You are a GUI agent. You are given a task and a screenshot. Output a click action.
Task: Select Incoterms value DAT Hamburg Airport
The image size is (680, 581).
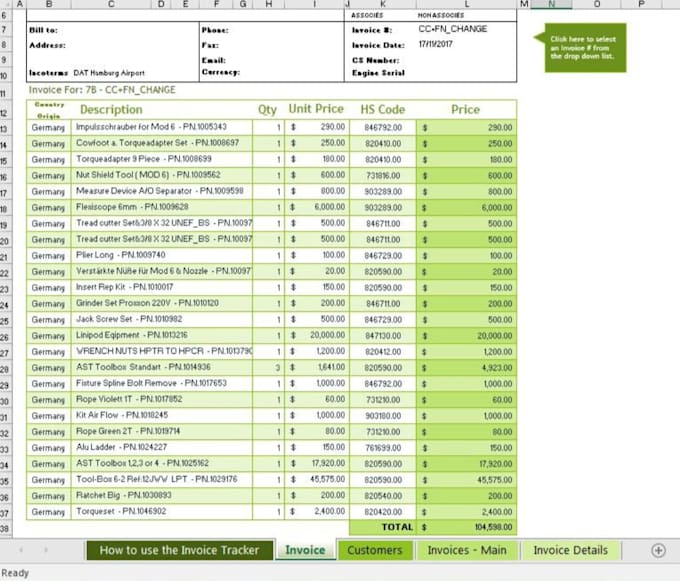click(x=109, y=73)
